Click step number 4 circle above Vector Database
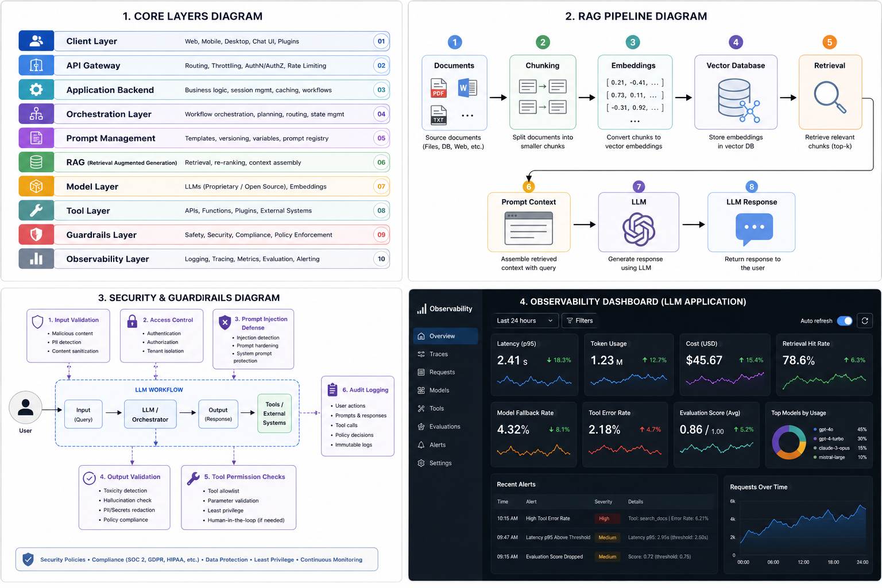 coord(736,42)
